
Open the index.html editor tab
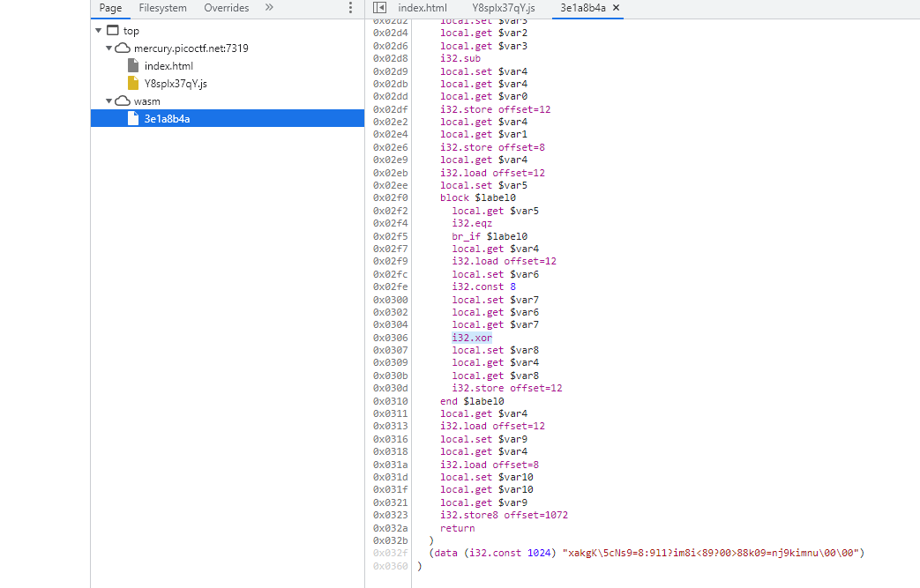coord(422,8)
